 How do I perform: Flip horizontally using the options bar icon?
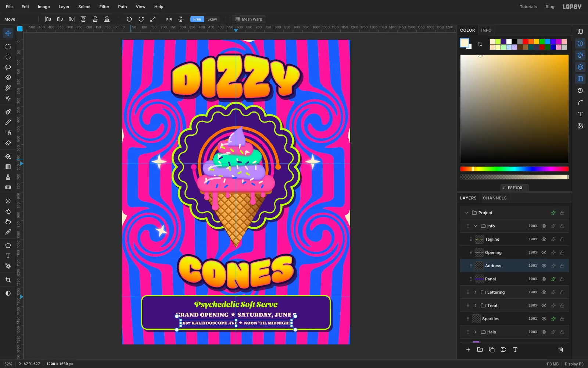click(169, 19)
